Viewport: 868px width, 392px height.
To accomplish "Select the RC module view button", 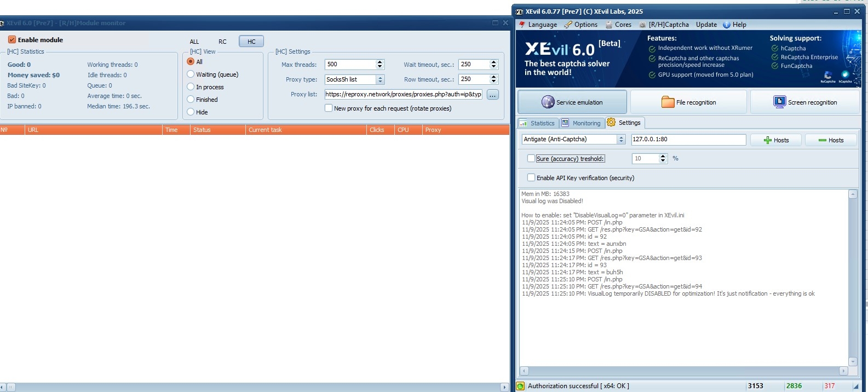I will click(x=222, y=42).
